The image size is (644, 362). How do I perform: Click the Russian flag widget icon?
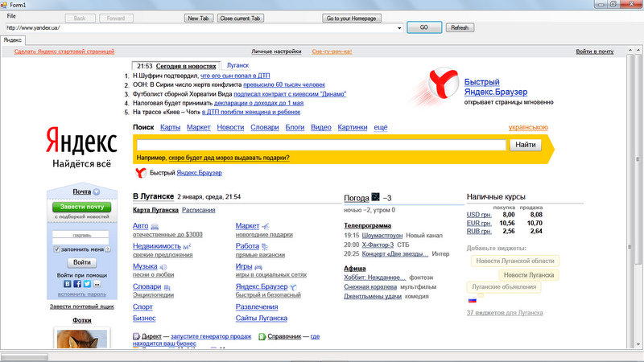473,300
